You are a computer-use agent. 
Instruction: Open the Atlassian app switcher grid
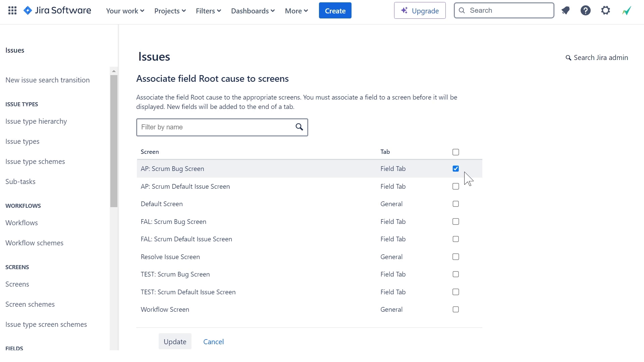(12, 10)
